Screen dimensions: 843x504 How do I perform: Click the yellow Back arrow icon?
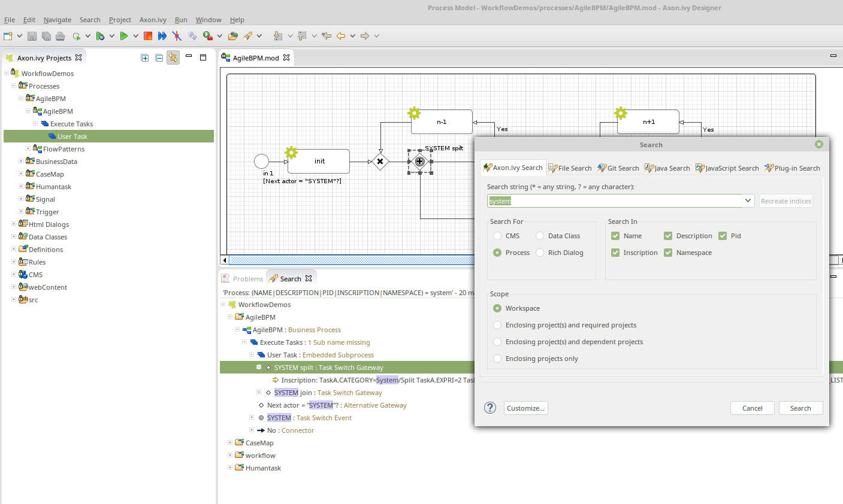point(341,36)
